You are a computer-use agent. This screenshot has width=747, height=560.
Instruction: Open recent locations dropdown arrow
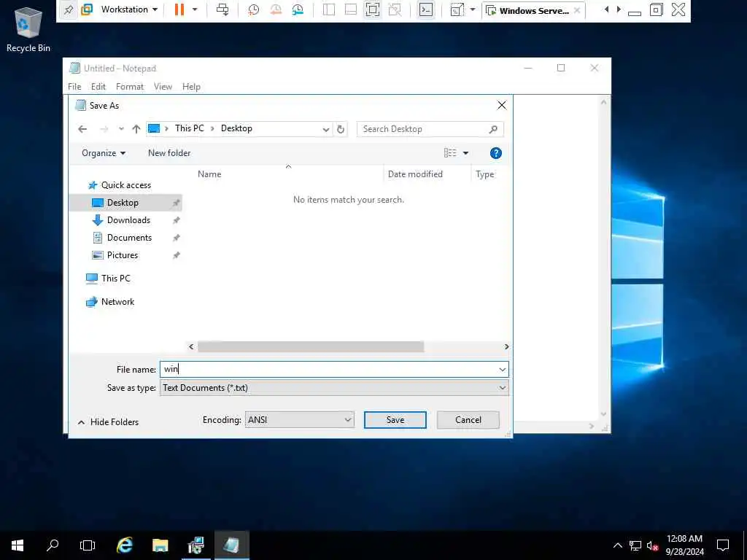pos(121,129)
